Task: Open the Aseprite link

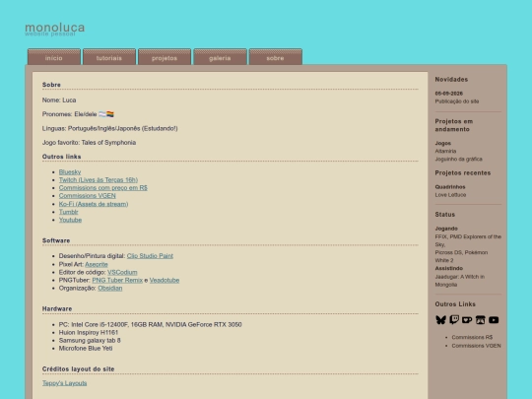Action: [x=97, y=264]
